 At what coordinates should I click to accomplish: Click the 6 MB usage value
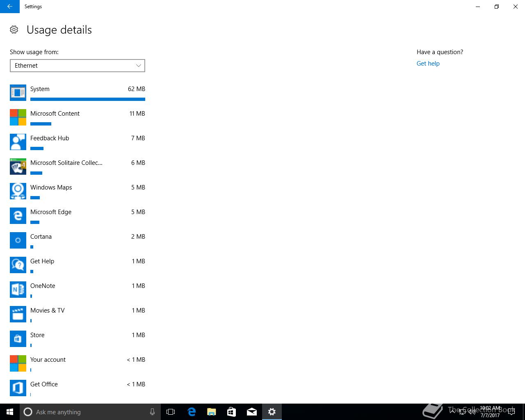click(138, 163)
